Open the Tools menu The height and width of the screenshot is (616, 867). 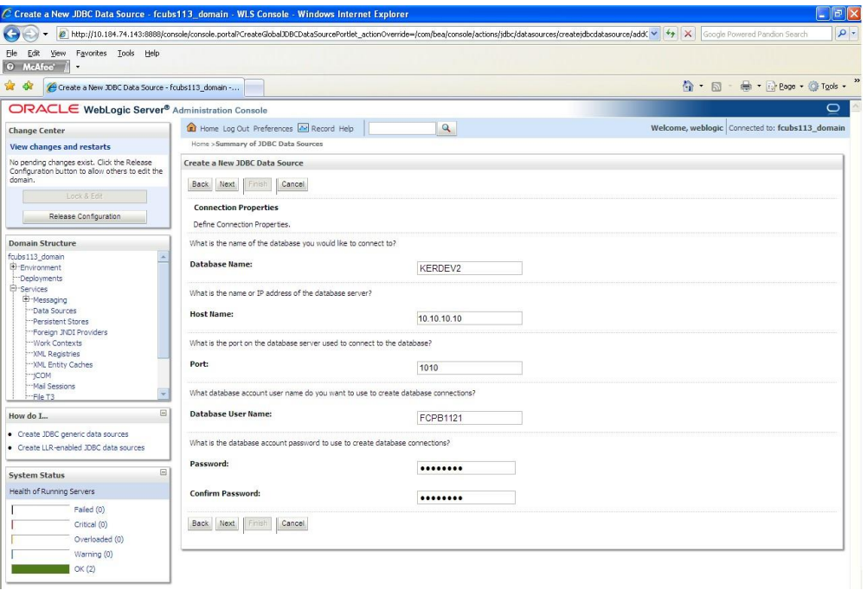coord(125,53)
